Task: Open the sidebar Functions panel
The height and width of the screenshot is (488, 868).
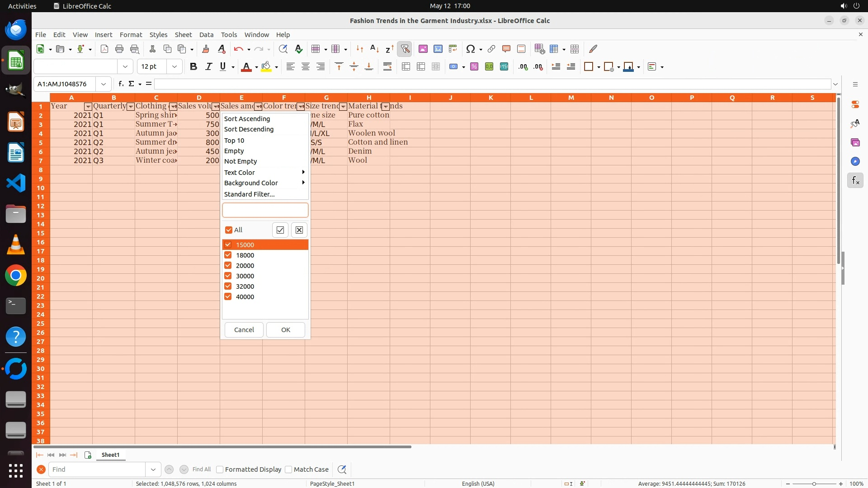Action: click(855, 181)
